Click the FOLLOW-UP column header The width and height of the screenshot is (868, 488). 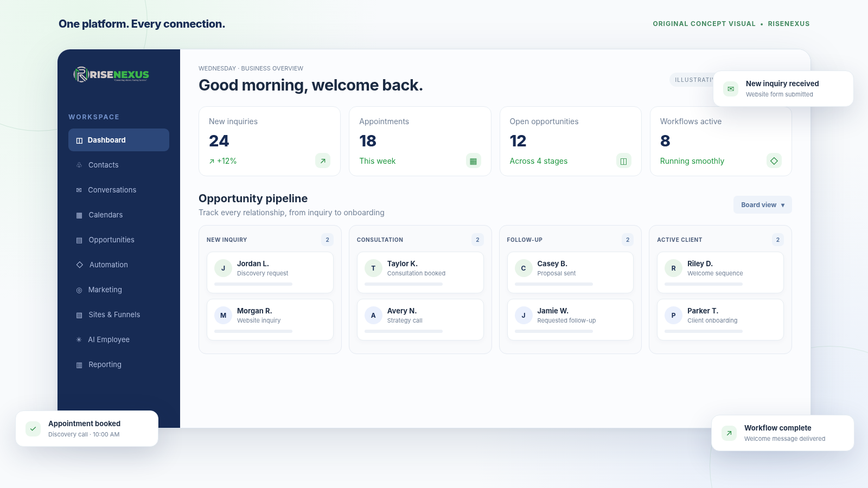[525, 240]
